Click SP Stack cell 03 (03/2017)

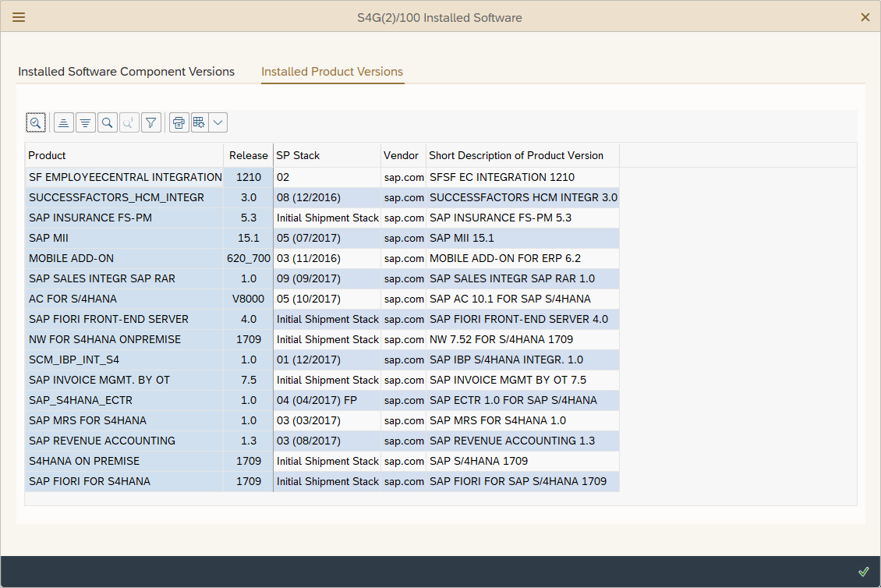click(x=327, y=420)
